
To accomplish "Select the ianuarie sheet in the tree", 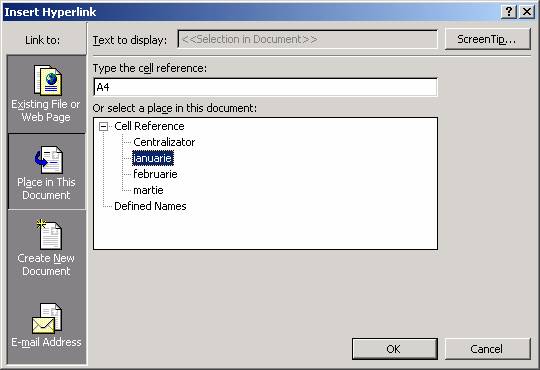I will [x=153, y=158].
